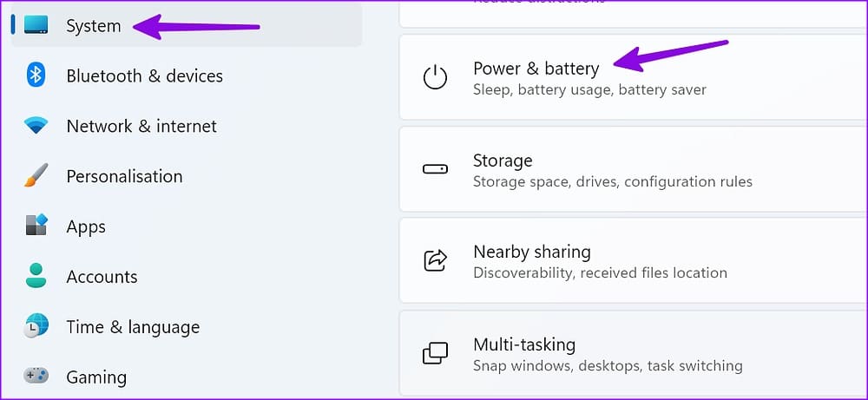Select Network & internet category
The width and height of the screenshot is (868, 400).
[x=141, y=126]
